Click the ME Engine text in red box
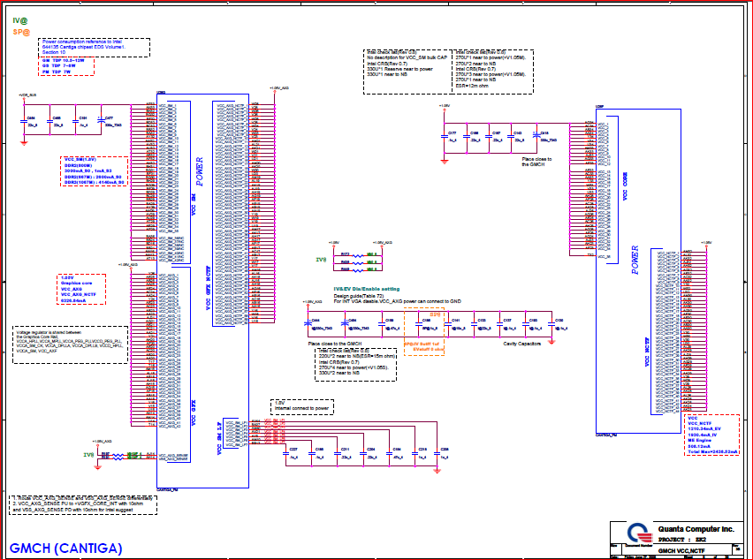Viewport: 753px width, 560px height. point(699,441)
